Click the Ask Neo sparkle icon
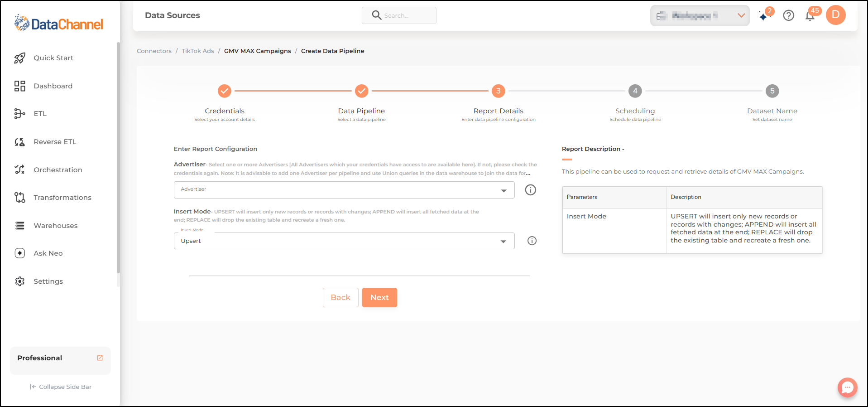Image resolution: width=868 pixels, height=407 pixels. 19,253
